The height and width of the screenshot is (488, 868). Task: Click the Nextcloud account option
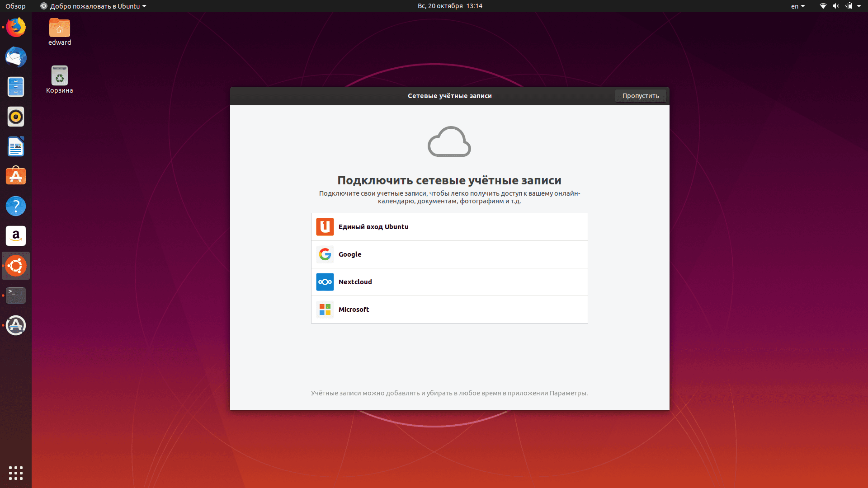449,281
